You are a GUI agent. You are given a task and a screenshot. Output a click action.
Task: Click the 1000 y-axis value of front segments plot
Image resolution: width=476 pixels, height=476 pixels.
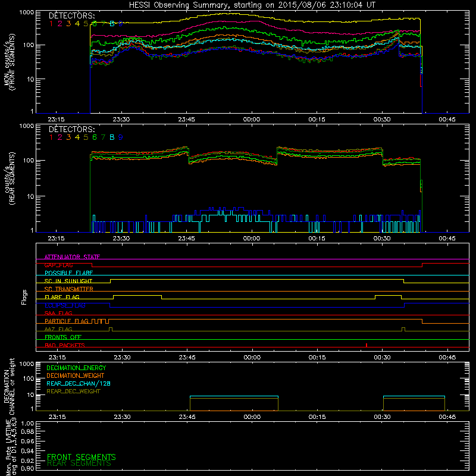(26, 12)
